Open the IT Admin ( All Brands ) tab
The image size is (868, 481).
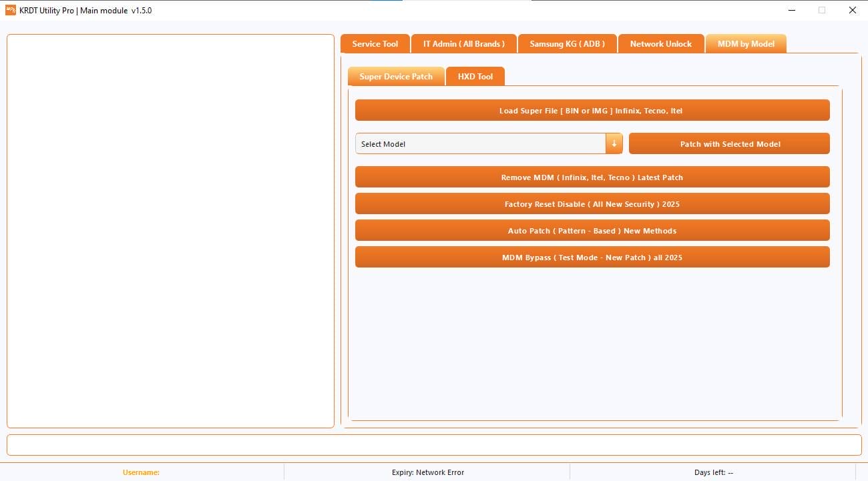pyautogui.click(x=463, y=43)
